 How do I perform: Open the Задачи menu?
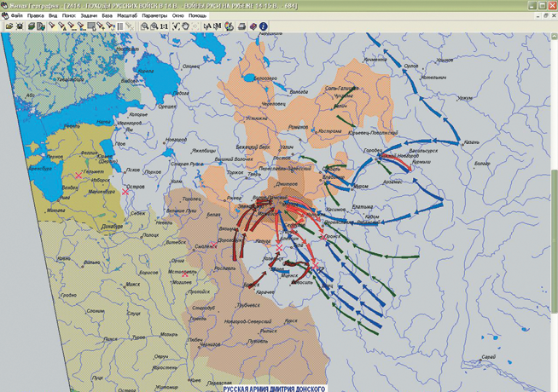(x=88, y=16)
